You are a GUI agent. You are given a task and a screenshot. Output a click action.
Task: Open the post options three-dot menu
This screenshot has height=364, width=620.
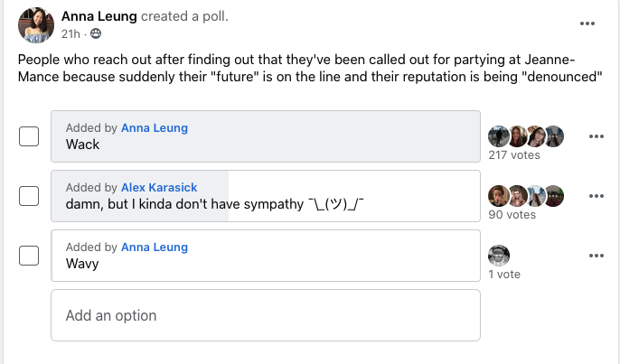coord(587,23)
